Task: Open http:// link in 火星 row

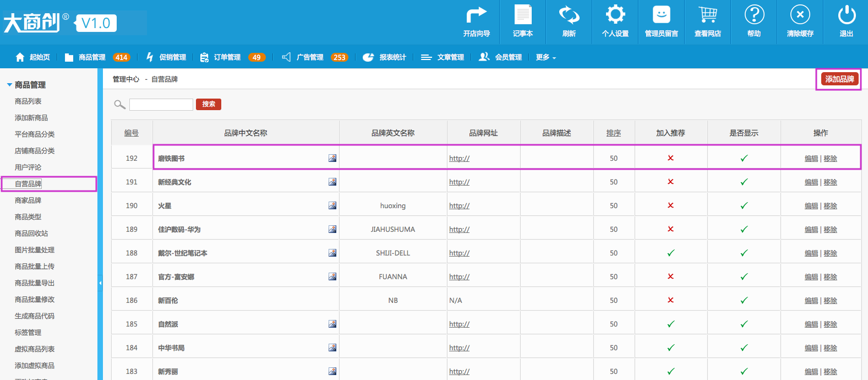Action: 459,205
